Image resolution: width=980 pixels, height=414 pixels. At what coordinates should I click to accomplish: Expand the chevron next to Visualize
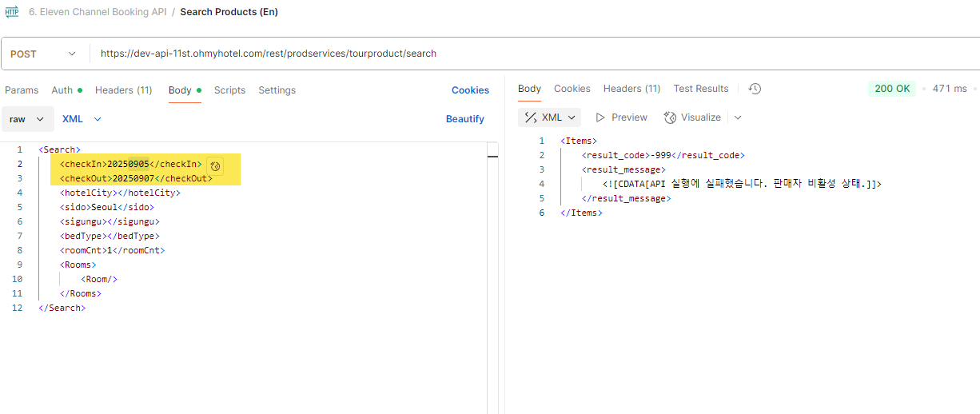pyautogui.click(x=738, y=117)
